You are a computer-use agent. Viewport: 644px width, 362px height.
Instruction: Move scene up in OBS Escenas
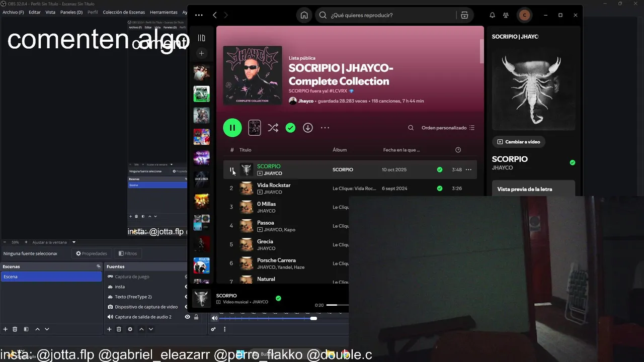pyautogui.click(x=37, y=329)
